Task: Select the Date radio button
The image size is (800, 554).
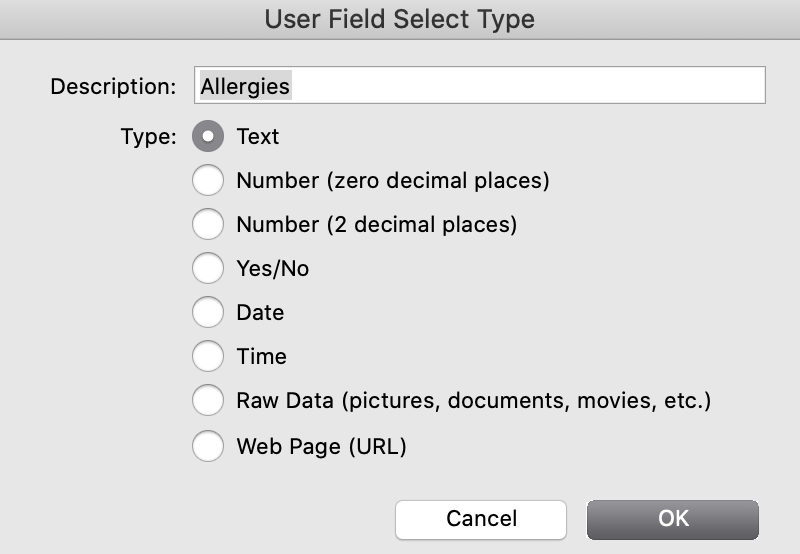Action: (x=208, y=313)
